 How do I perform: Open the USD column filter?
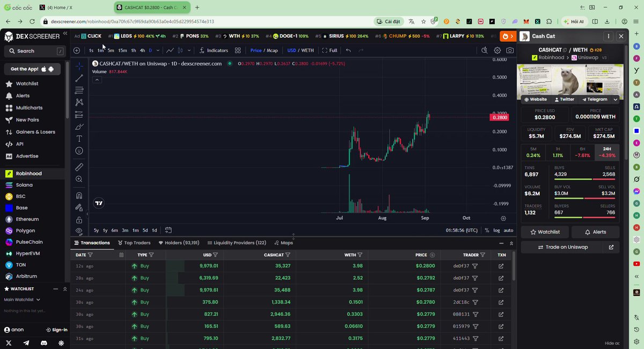[x=215, y=255]
